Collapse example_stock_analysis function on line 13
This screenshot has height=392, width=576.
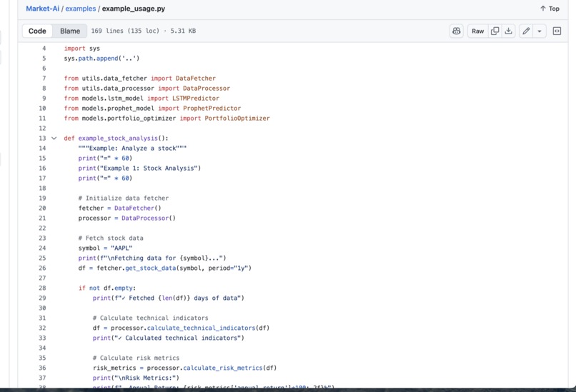coord(54,139)
